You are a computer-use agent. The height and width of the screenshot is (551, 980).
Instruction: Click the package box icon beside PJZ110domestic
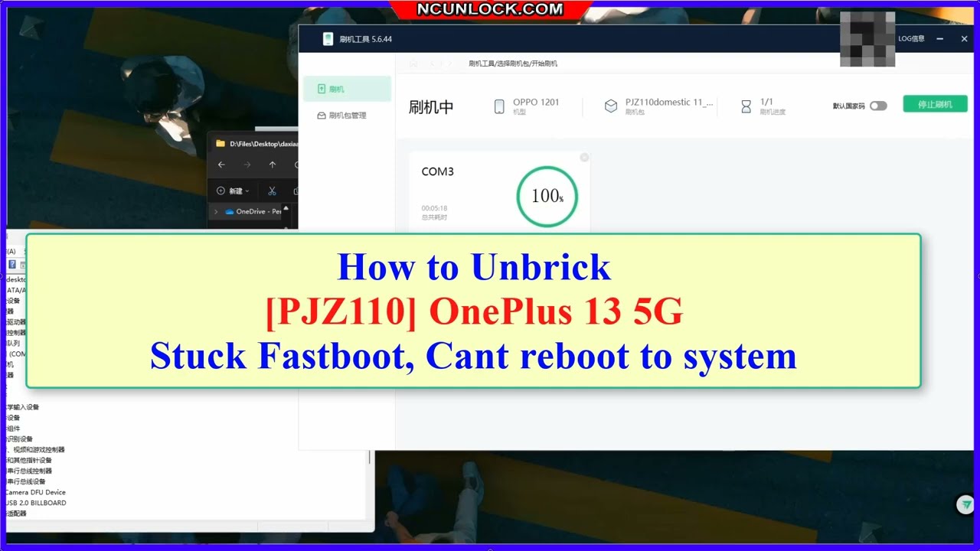611,106
